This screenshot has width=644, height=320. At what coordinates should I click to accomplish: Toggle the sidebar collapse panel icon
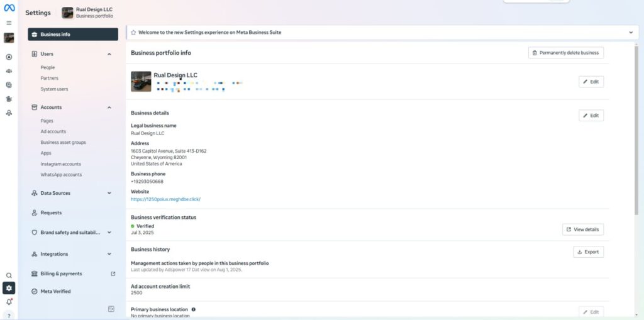(x=111, y=309)
